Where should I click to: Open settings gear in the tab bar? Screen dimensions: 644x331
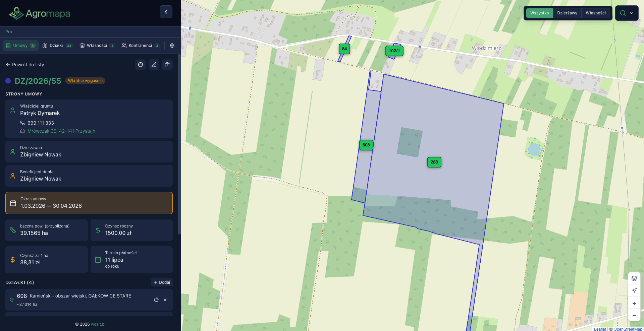pos(172,46)
